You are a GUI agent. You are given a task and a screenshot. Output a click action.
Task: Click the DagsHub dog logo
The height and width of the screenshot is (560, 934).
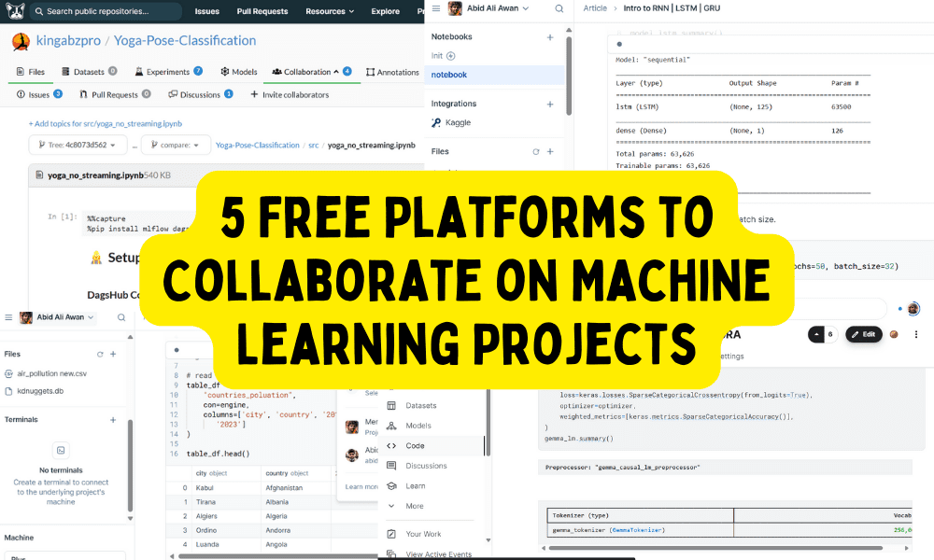[x=12, y=11]
